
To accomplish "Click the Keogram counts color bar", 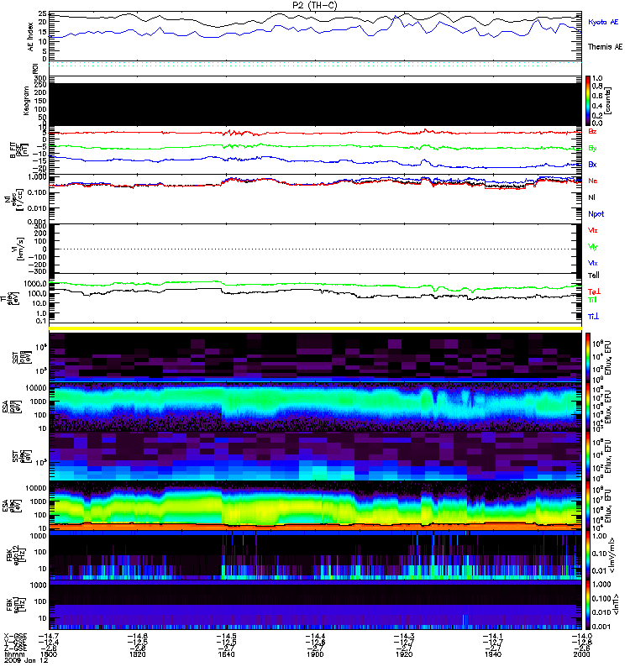I will click(588, 101).
